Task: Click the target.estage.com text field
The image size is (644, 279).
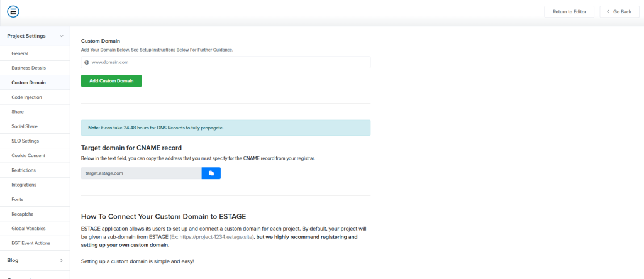Action: [142, 173]
